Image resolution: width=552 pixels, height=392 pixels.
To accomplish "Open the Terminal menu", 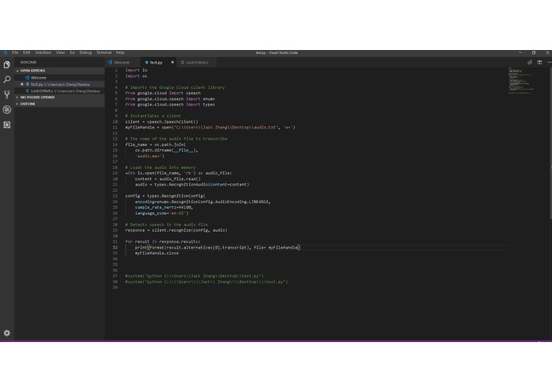I will coord(104,52).
